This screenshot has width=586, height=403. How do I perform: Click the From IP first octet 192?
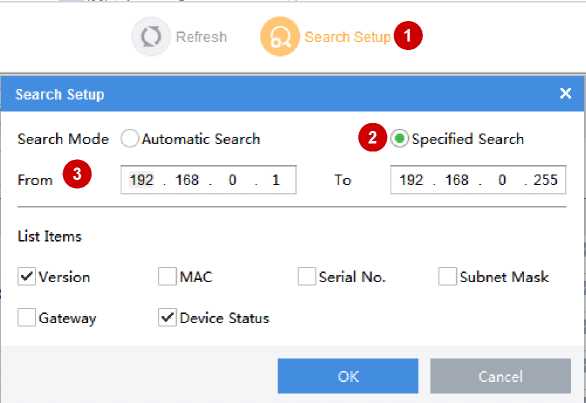(x=142, y=180)
